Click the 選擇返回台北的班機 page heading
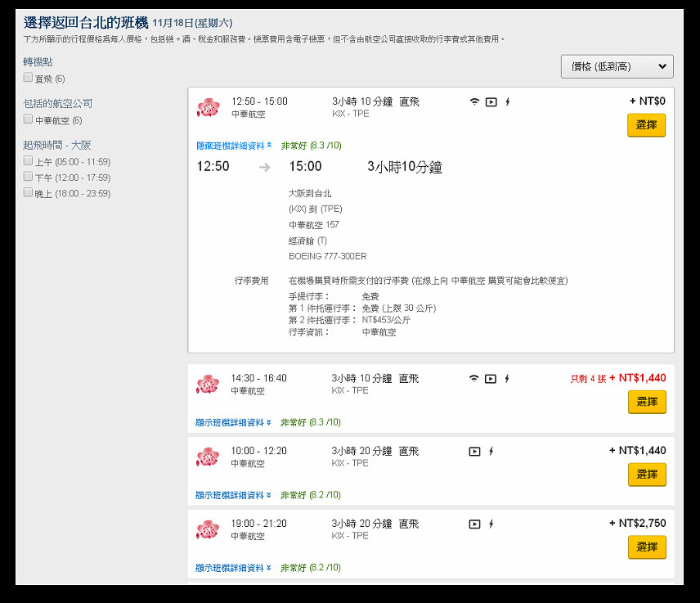This screenshot has width=700, height=603. click(86, 23)
